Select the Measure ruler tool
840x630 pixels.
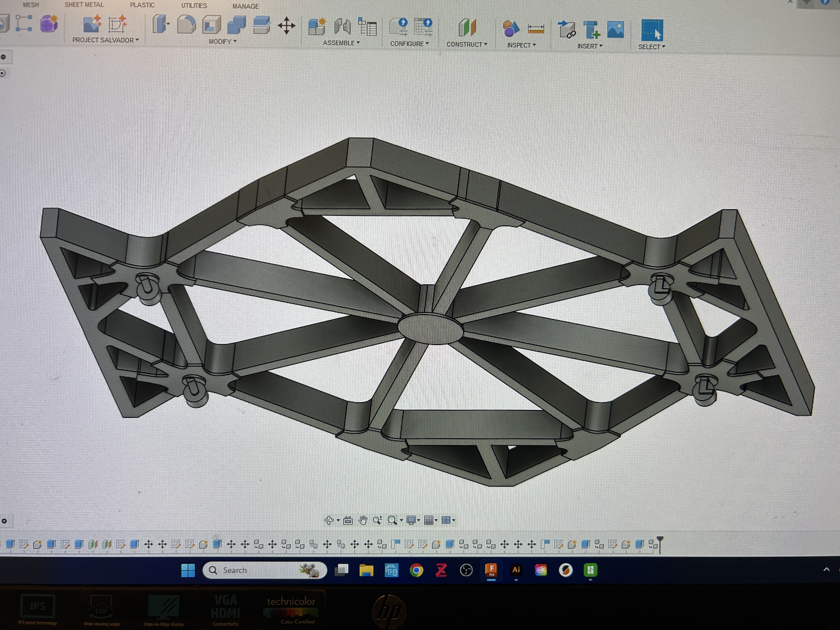pyautogui.click(x=536, y=29)
